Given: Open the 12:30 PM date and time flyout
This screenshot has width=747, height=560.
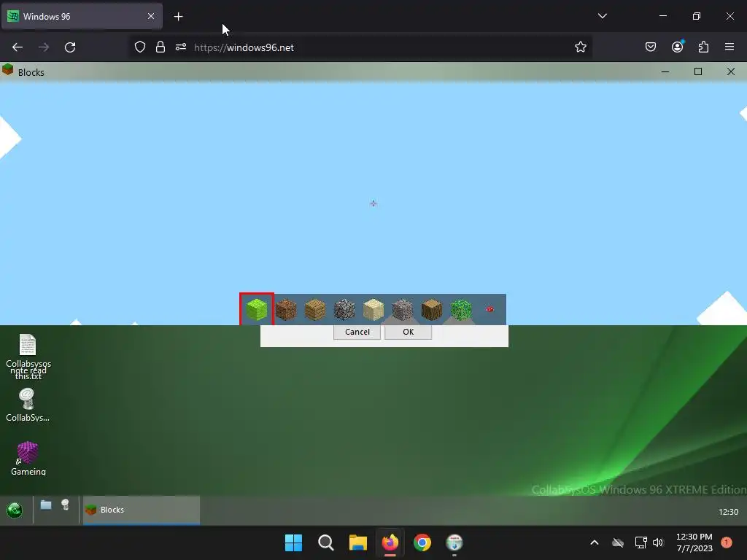Looking at the screenshot, I should pyautogui.click(x=694, y=542).
